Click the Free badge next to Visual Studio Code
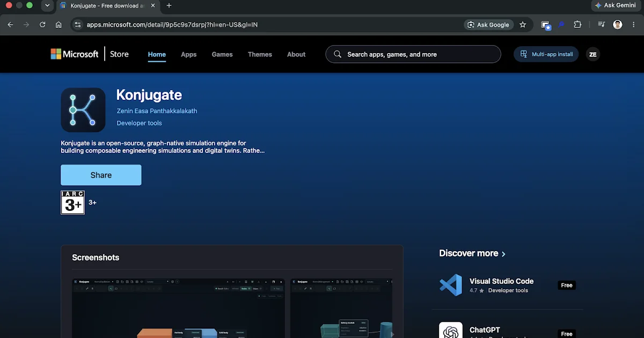This screenshot has height=338, width=644. click(x=567, y=285)
